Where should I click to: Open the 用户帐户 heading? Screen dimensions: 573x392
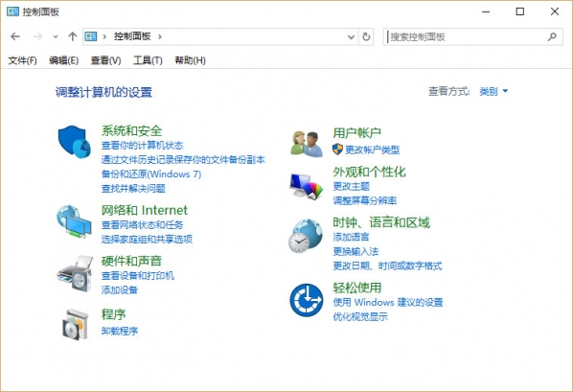pyautogui.click(x=357, y=132)
